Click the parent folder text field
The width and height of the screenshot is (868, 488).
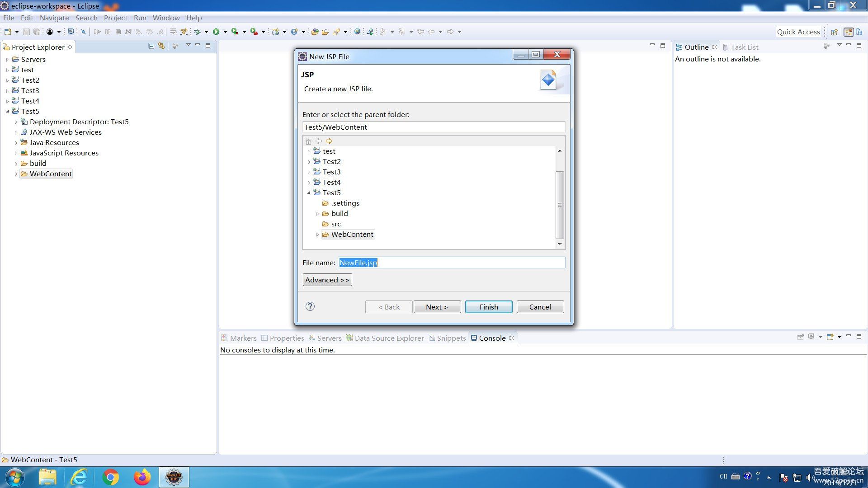pos(434,127)
